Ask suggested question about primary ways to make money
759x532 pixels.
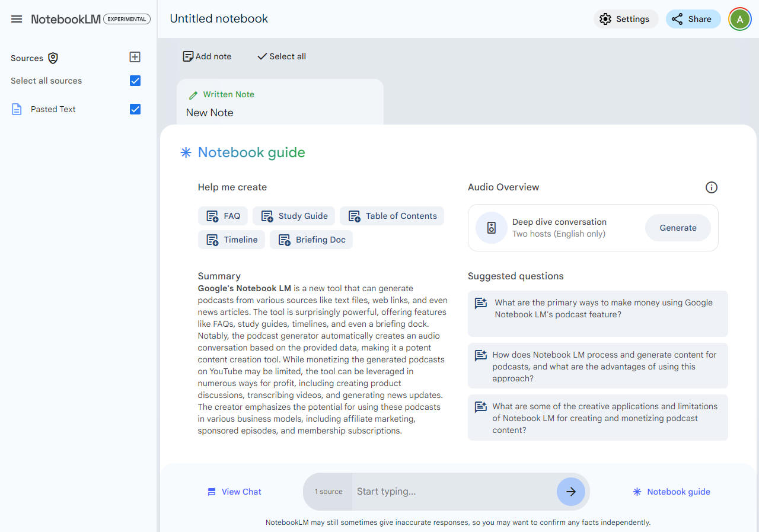pos(598,313)
